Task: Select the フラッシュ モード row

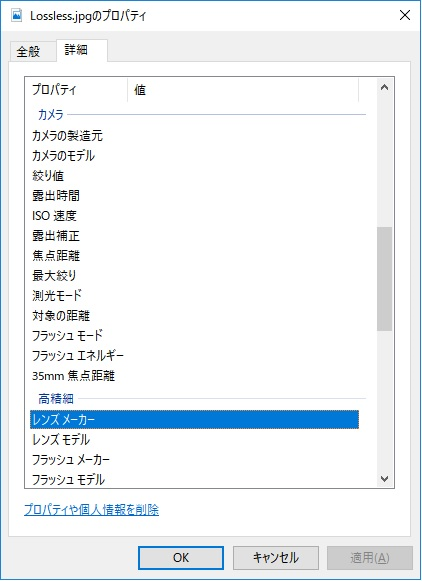Action: [x=195, y=335]
